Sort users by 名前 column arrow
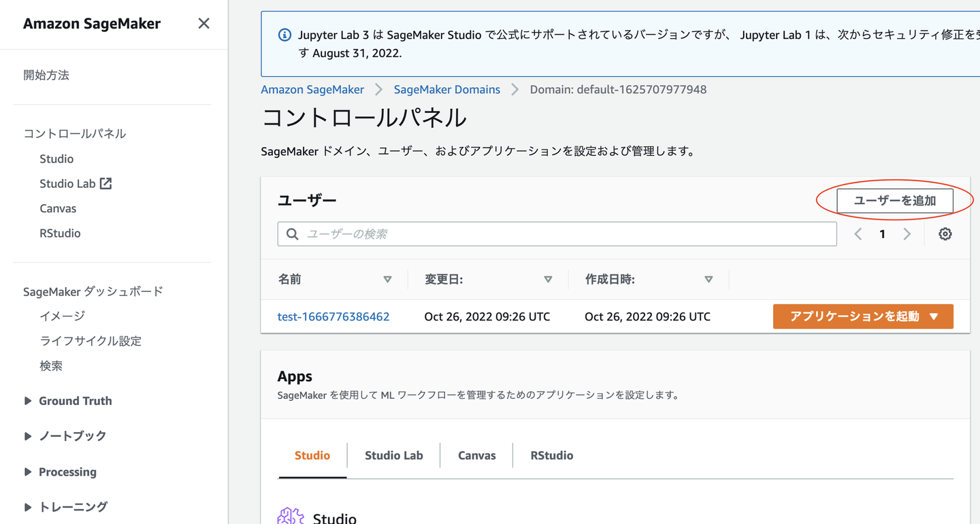Image resolution: width=980 pixels, height=524 pixels. (x=387, y=279)
